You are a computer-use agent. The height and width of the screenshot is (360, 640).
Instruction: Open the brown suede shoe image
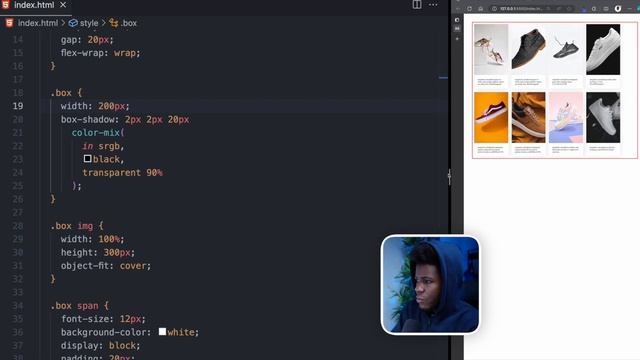click(x=528, y=118)
